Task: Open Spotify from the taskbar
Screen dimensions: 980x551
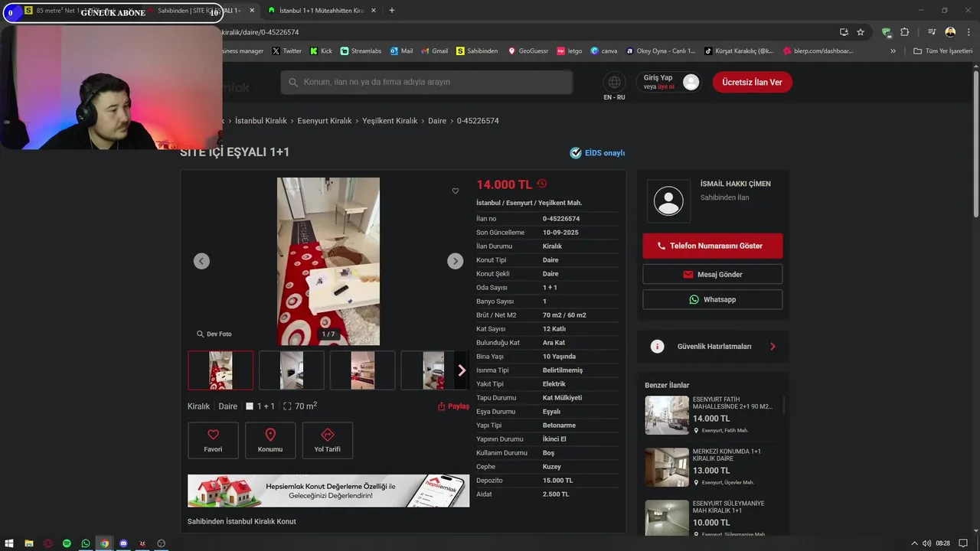Action: click(67, 543)
